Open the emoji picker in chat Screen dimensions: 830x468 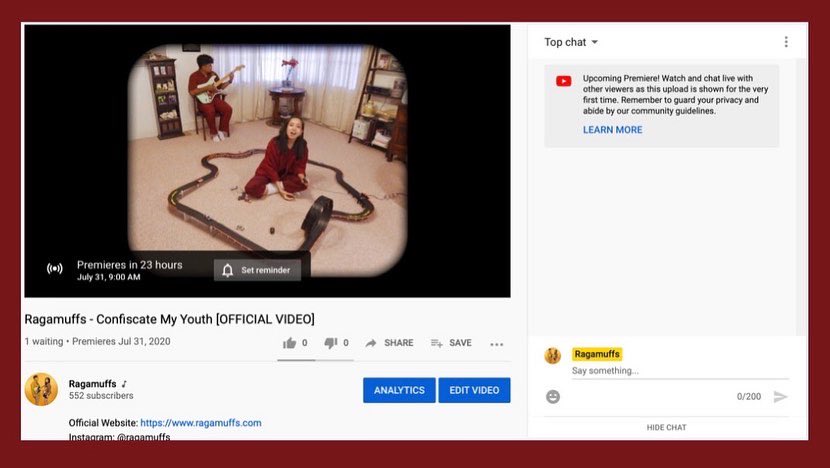click(x=553, y=397)
